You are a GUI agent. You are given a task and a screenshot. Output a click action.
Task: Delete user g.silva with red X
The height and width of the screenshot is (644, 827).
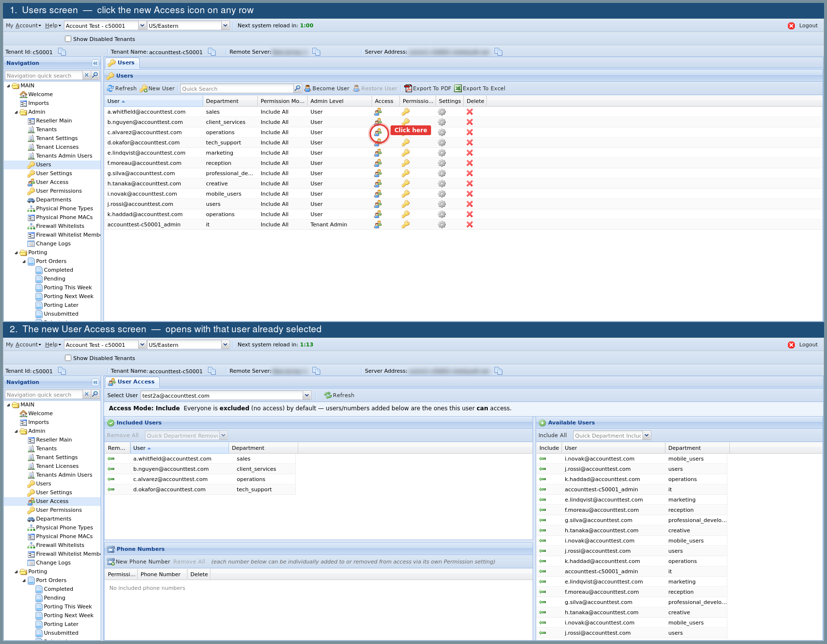click(x=470, y=173)
